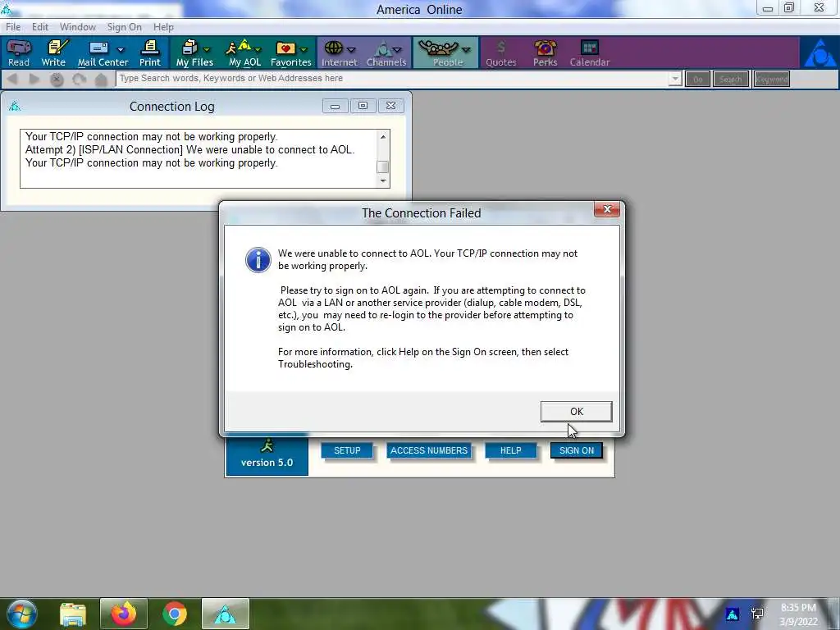
Task: Minimize the Connection Log window
Action: (336, 106)
